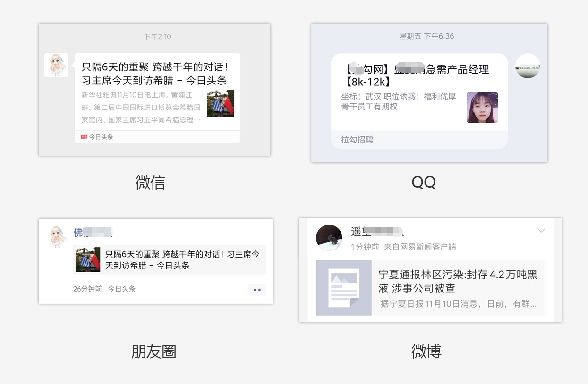Click the 下午2:10 timestamp in WeChat
The width and height of the screenshot is (588, 384).
(x=157, y=36)
